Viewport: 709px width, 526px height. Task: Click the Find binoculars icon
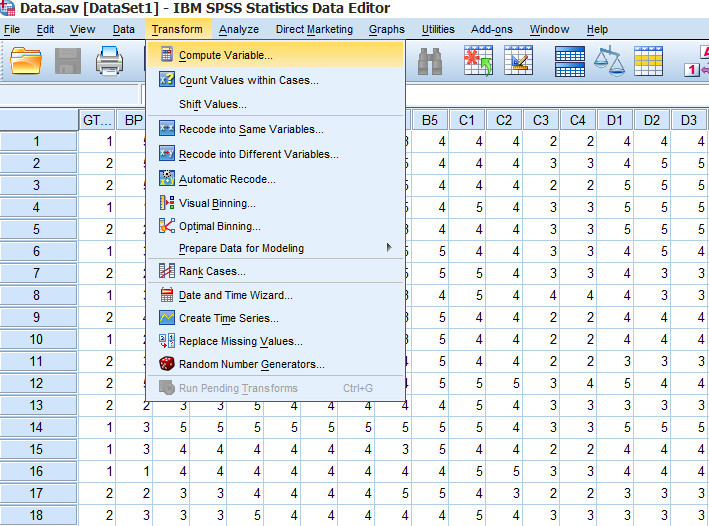click(430, 61)
